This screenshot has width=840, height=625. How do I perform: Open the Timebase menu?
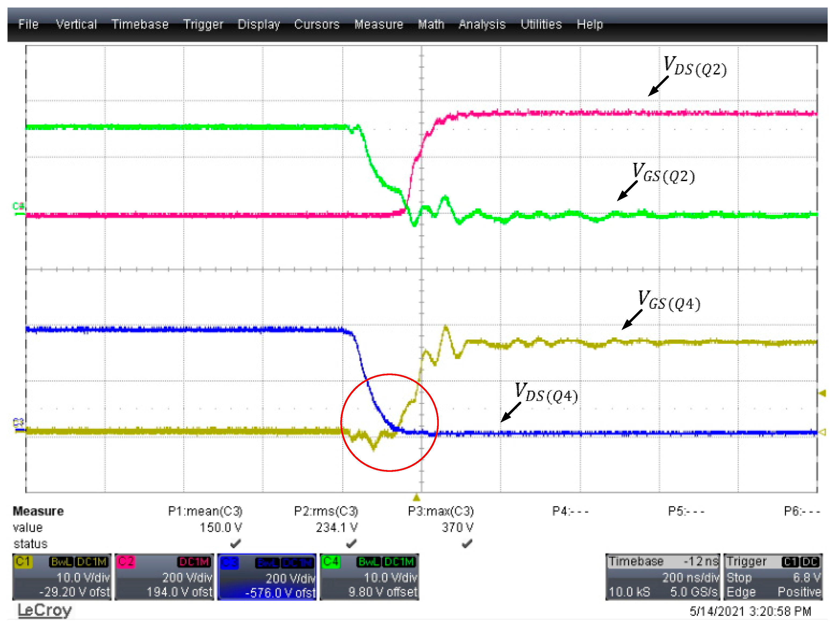coord(140,25)
